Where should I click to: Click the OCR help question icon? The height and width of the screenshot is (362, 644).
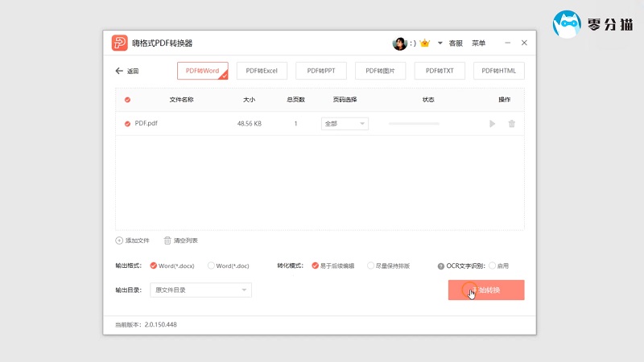(x=440, y=266)
